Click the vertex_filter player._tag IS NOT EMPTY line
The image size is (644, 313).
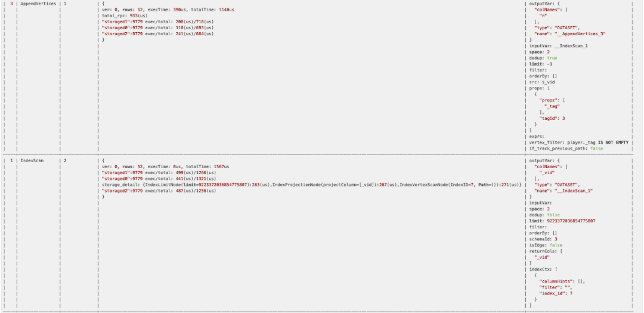(x=578, y=142)
